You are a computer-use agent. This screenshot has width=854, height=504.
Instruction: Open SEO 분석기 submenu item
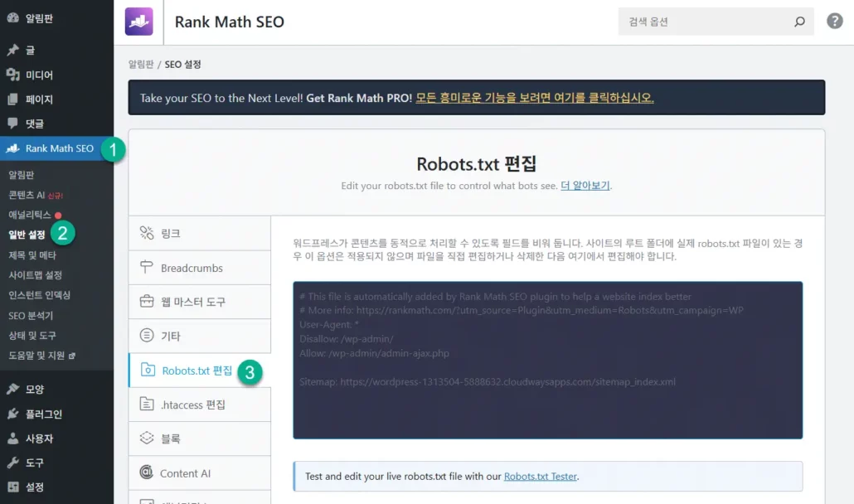pyautogui.click(x=31, y=315)
